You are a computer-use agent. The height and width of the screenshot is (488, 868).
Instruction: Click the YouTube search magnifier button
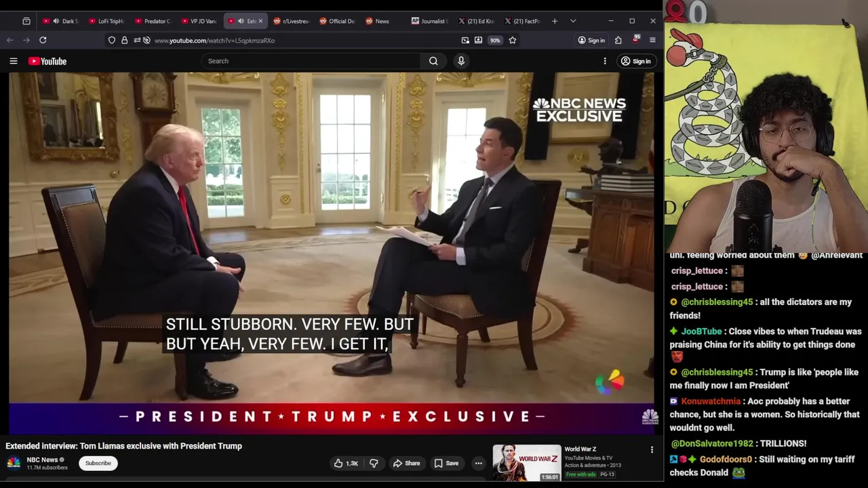tap(433, 61)
